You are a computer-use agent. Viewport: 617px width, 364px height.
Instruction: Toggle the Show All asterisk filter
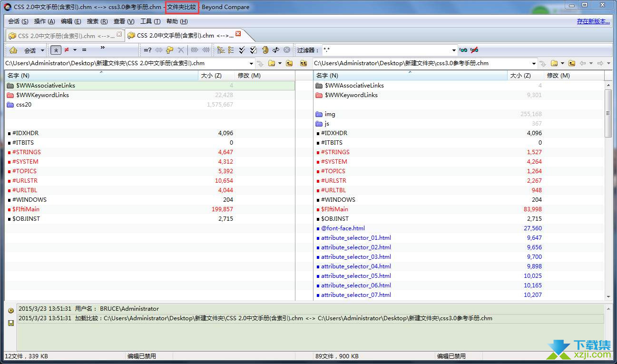56,50
